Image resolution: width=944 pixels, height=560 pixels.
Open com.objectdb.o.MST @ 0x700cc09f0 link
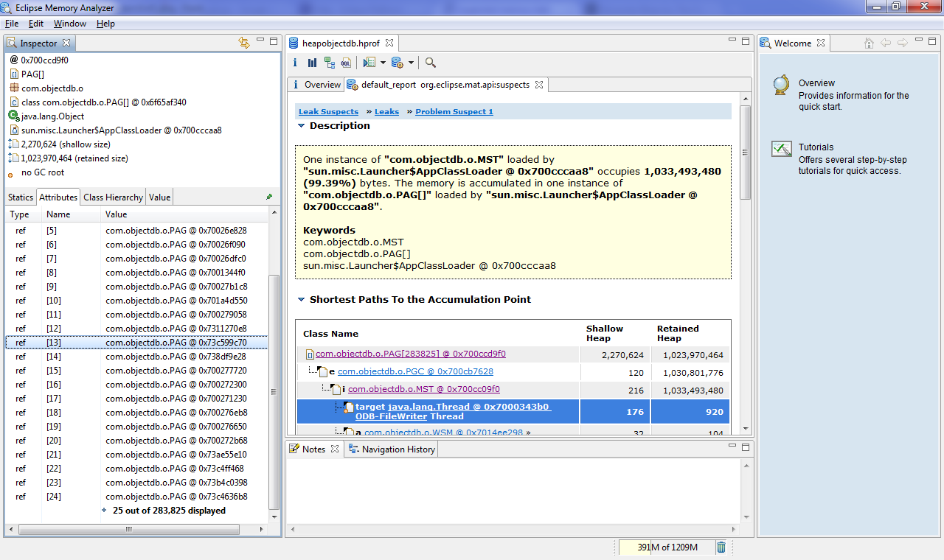tap(424, 389)
